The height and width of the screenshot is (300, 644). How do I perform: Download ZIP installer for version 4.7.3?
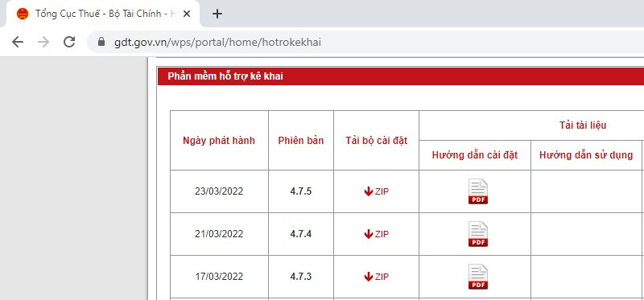[376, 277]
